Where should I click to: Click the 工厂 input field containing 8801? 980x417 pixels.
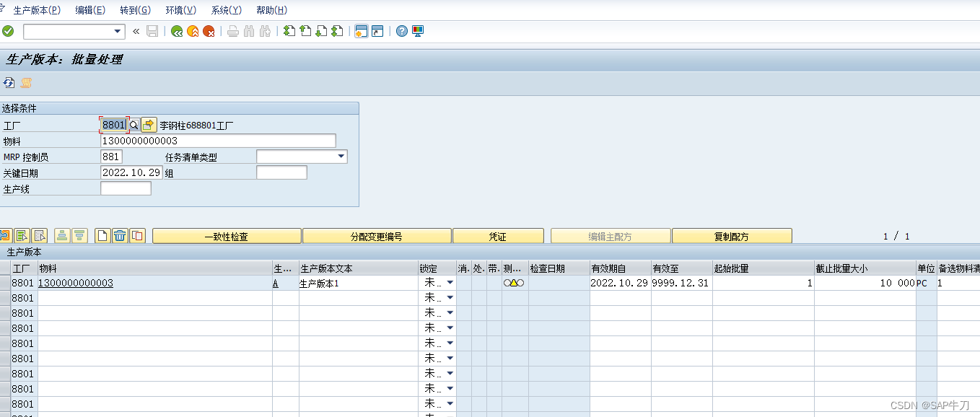click(114, 125)
